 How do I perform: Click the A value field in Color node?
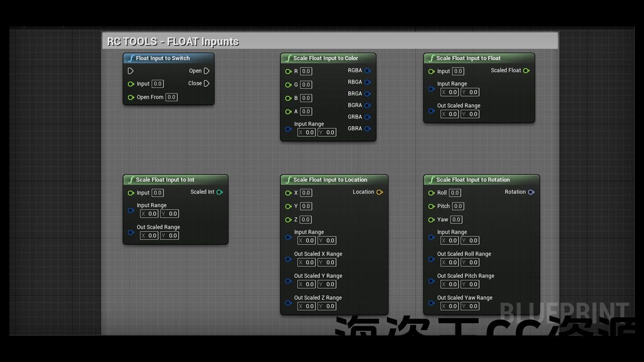(x=306, y=112)
